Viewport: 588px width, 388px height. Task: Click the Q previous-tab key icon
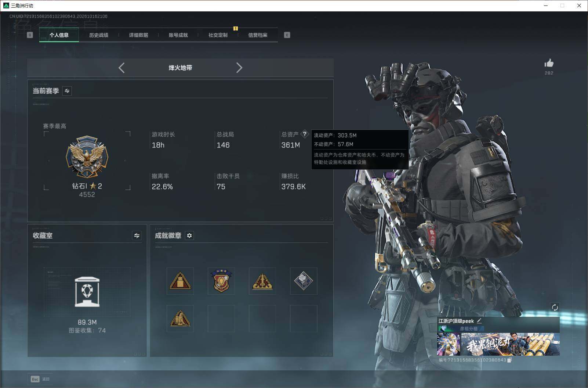coord(30,35)
